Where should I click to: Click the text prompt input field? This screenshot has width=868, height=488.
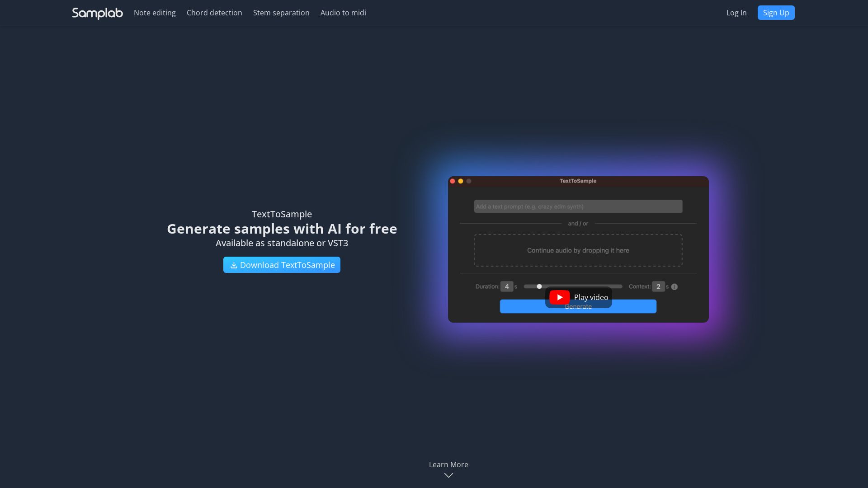click(578, 206)
